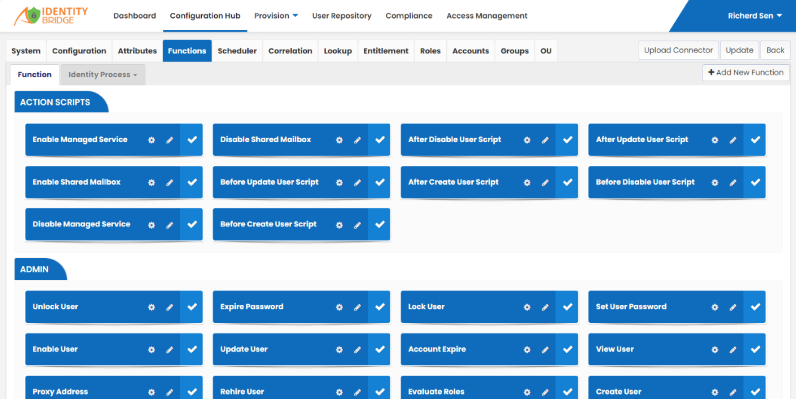Go to the Dashboard page
796x399 pixels.
(x=135, y=16)
